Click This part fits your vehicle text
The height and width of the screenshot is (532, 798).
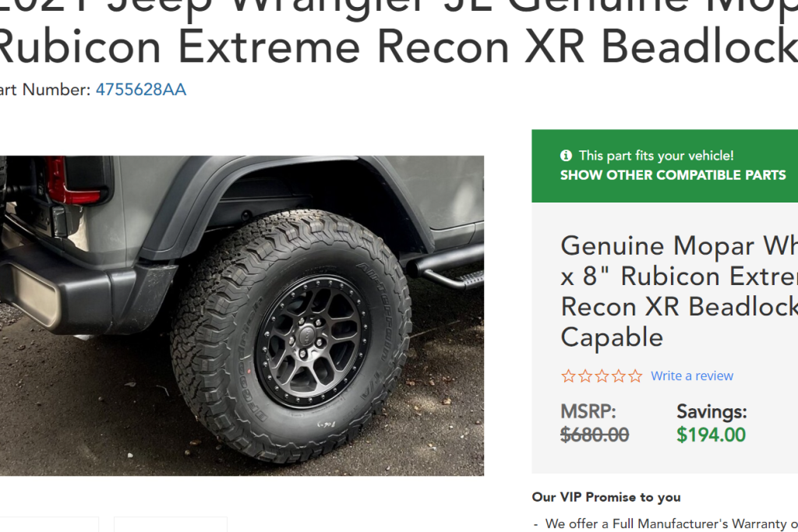[x=656, y=156]
